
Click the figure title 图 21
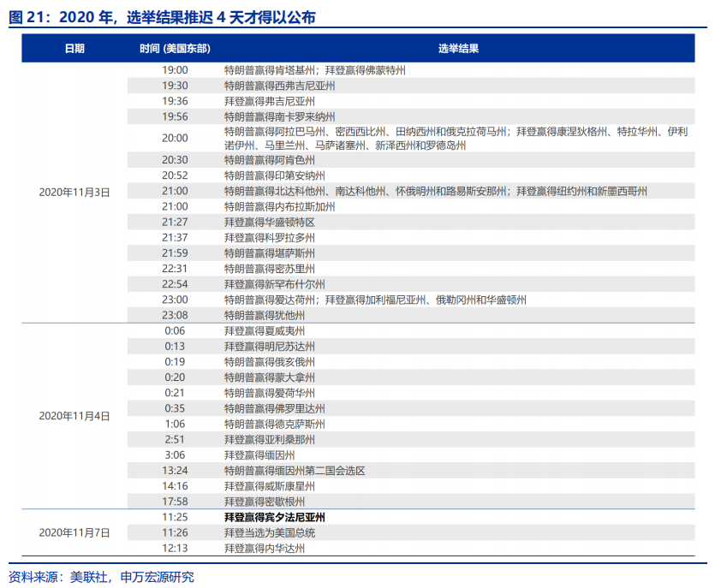162,17
